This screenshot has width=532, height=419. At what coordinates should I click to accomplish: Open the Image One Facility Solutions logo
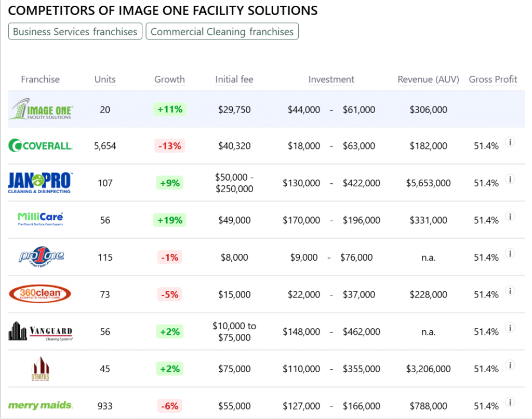(41, 109)
